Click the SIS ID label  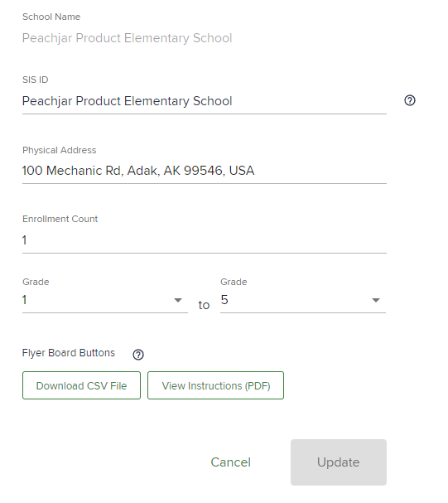[x=36, y=80]
